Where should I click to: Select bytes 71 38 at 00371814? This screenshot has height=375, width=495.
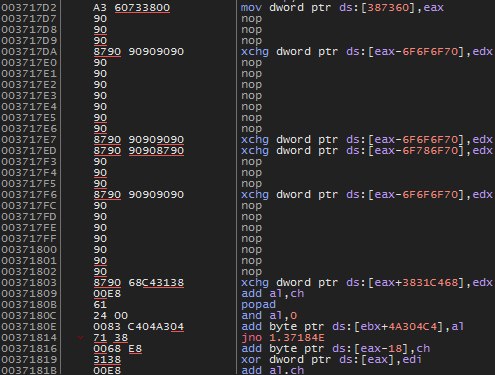tap(110, 338)
